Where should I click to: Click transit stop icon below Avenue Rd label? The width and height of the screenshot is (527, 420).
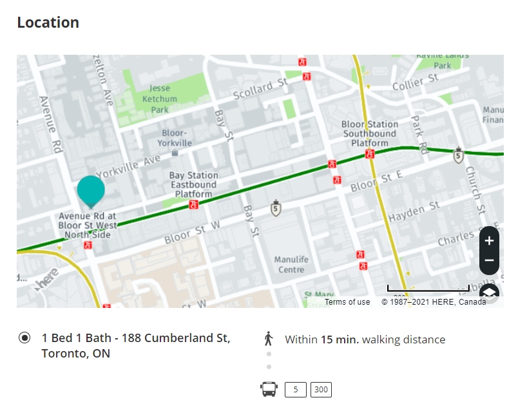tap(88, 245)
